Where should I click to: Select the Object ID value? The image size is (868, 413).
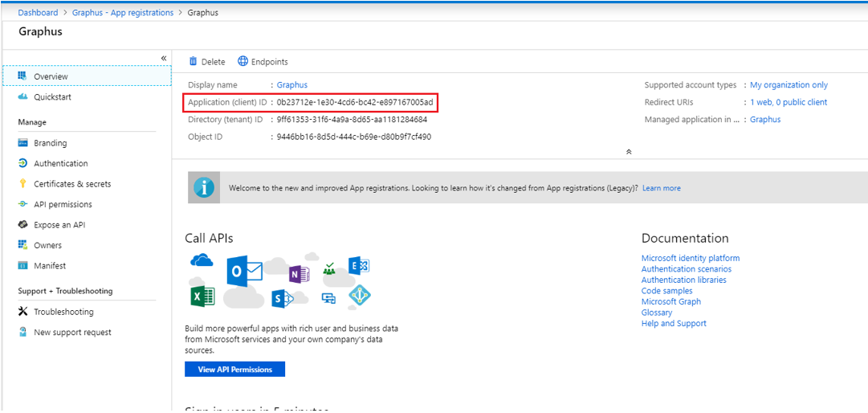(x=354, y=136)
